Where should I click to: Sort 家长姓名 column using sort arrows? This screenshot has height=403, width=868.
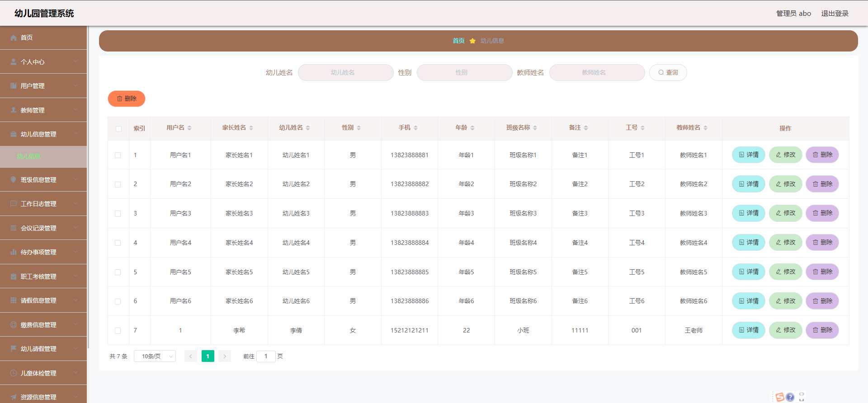251,128
